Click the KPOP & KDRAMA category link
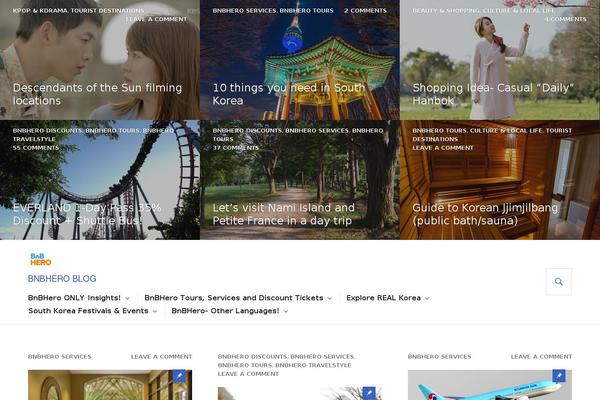The image size is (600, 400). 40,11
